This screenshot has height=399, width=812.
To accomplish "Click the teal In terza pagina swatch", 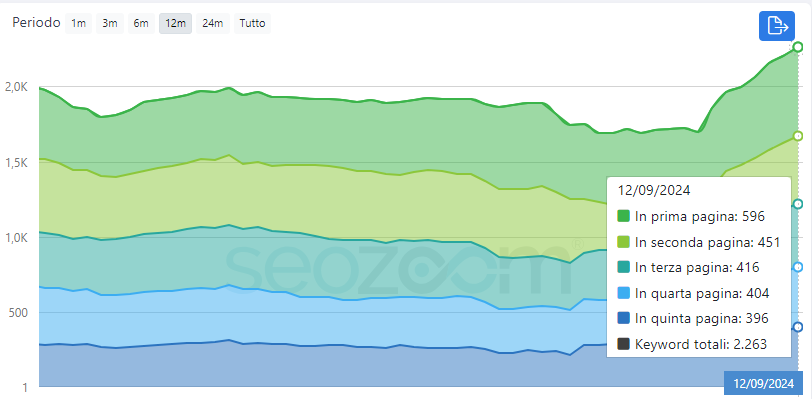I will (624, 267).
